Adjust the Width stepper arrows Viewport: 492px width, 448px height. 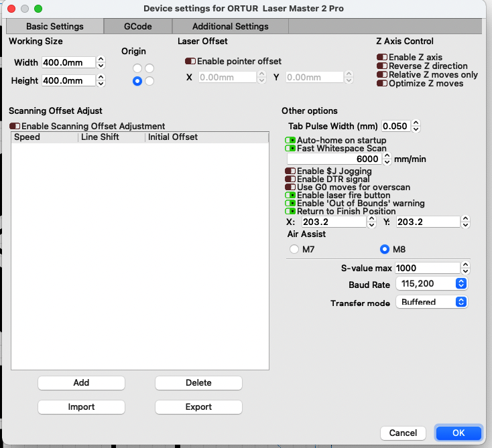tap(101, 62)
